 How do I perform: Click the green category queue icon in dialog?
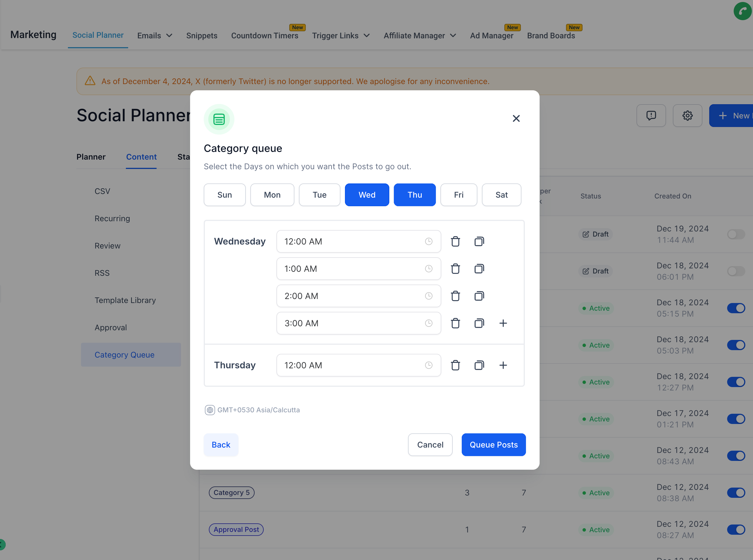pos(219,119)
